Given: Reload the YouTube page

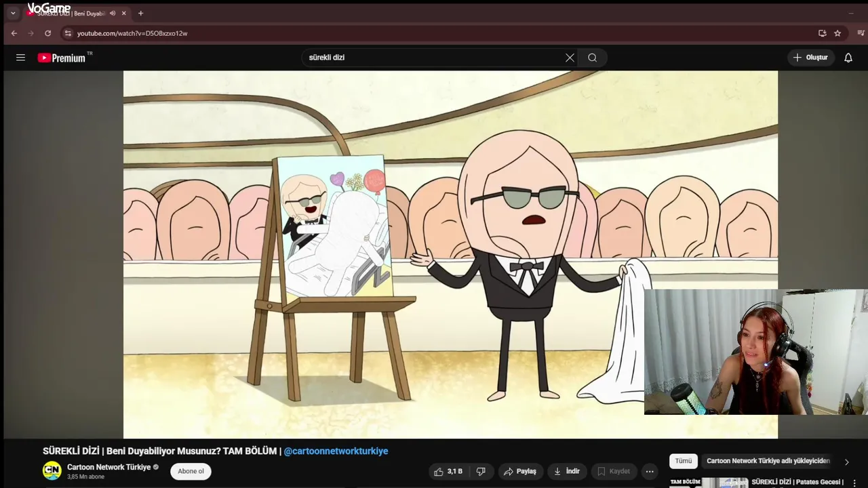Looking at the screenshot, I should tap(47, 33).
